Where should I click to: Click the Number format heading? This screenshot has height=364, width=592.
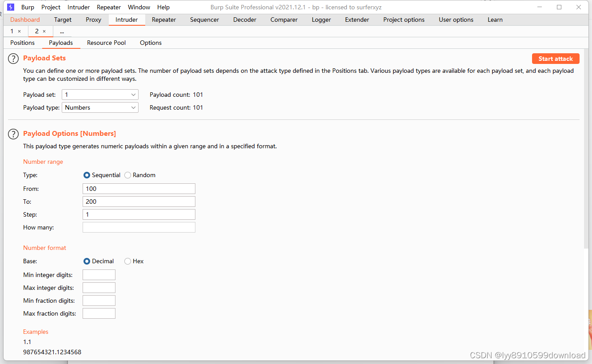[x=44, y=248]
